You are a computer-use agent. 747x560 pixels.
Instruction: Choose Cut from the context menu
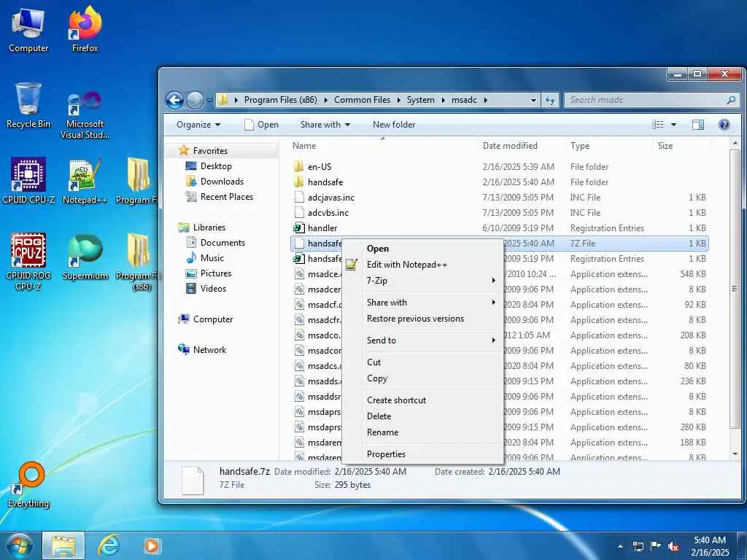422,362
